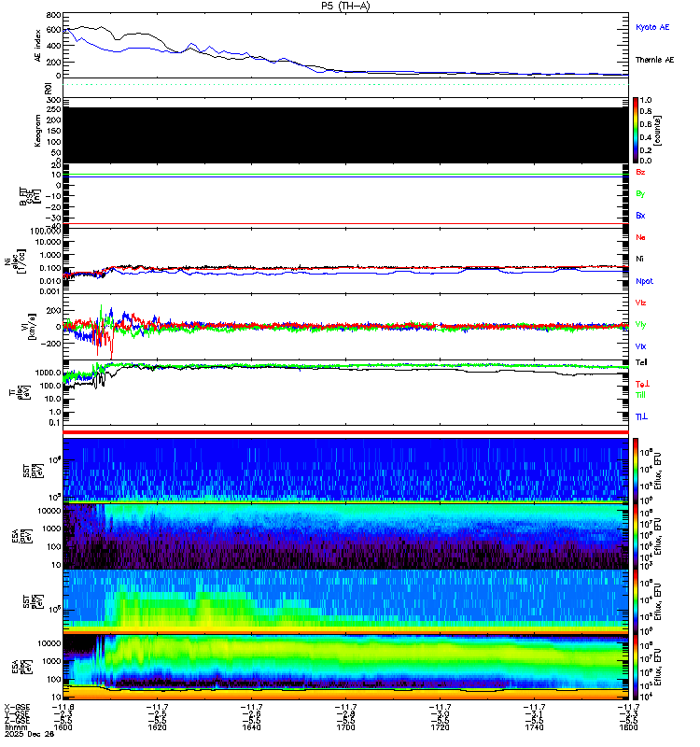Select the 1640 time tick label

(x=251, y=727)
